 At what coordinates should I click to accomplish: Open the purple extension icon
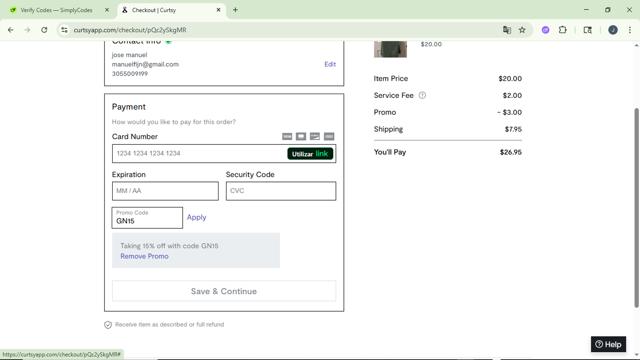[x=545, y=30]
